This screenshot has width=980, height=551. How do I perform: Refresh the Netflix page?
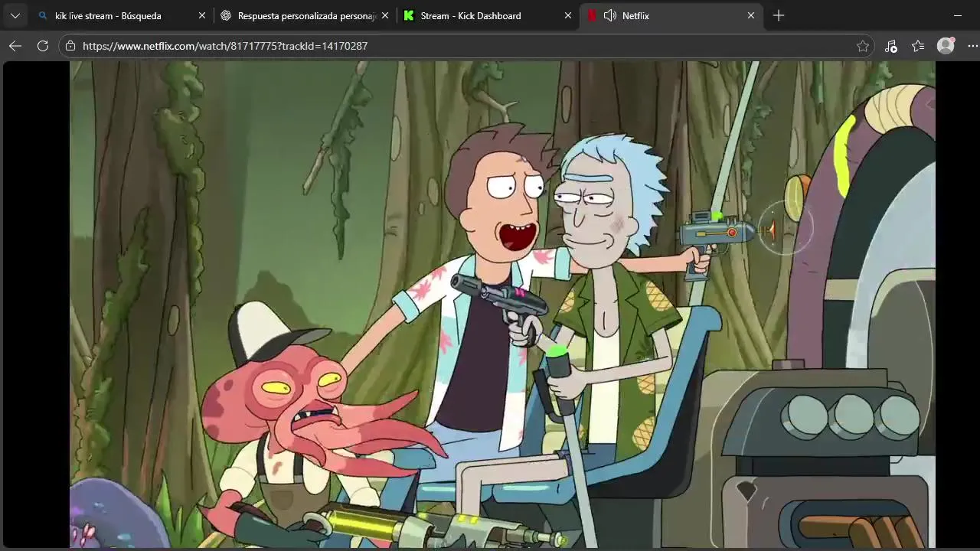point(43,46)
